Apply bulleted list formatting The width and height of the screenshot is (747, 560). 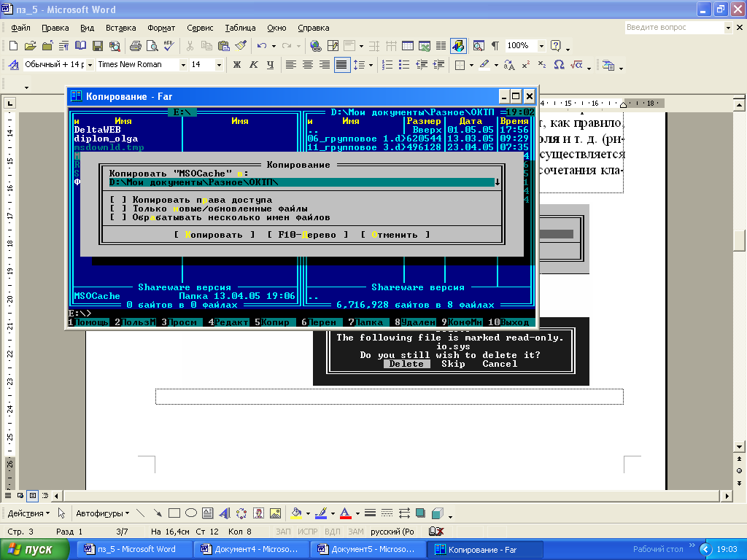[x=404, y=65]
